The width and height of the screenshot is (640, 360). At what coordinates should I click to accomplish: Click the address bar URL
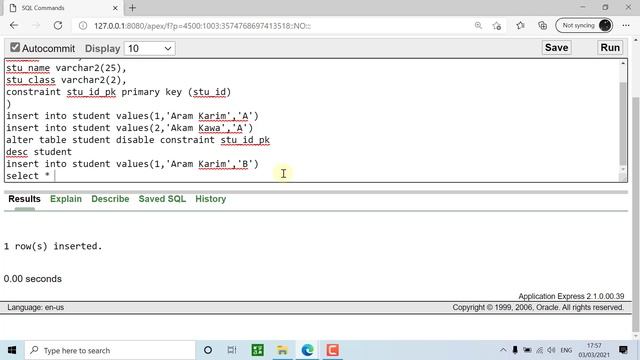tap(202, 26)
